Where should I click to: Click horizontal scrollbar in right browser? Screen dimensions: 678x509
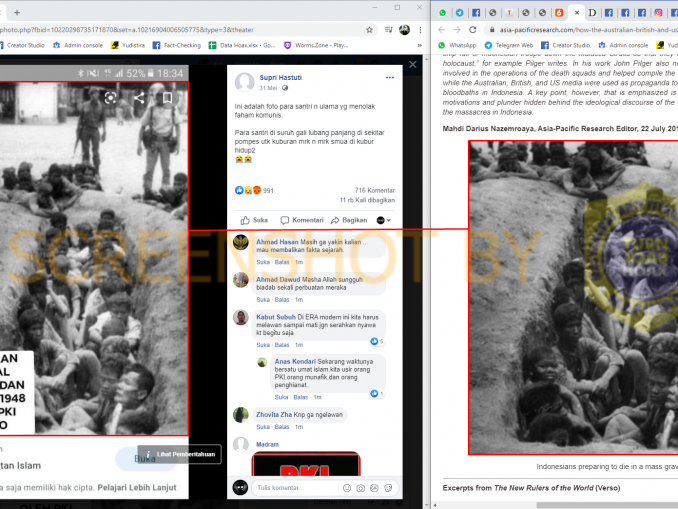tap(607, 505)
